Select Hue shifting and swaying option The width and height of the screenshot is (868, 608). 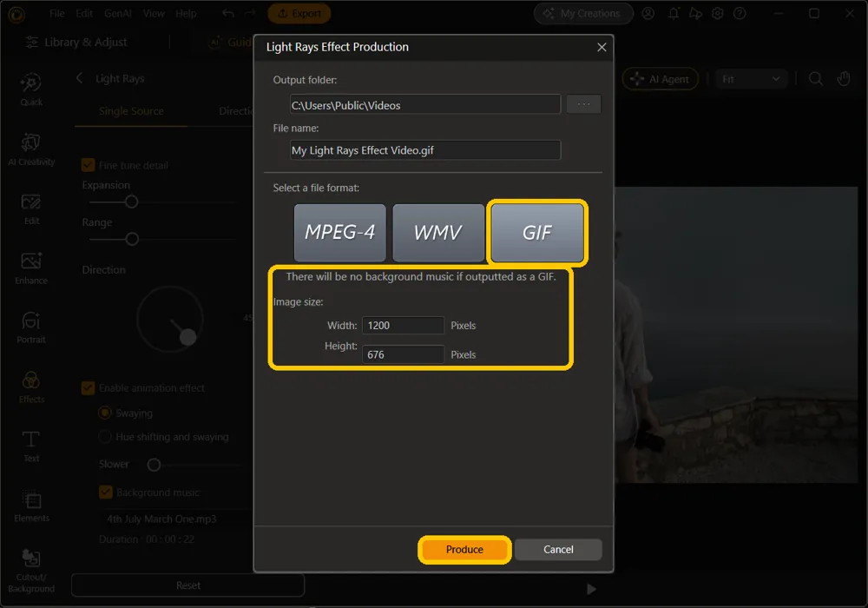pyautogui.click(x=105, y=437)
